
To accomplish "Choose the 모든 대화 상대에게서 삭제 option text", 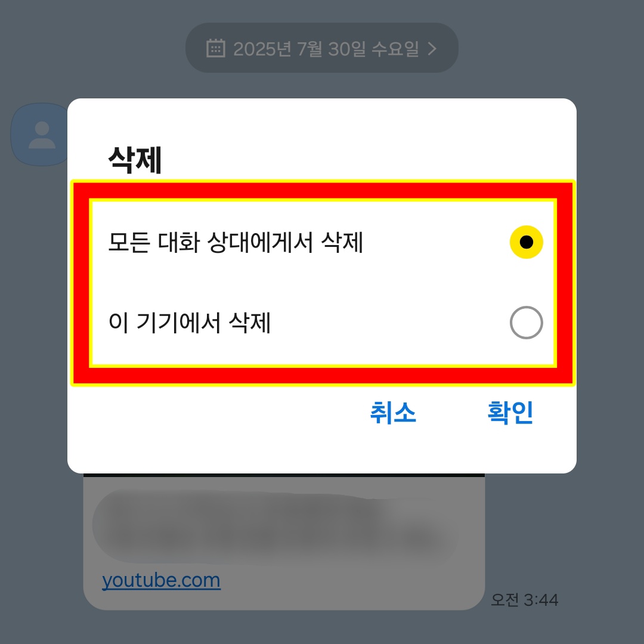I will point(236,242).
